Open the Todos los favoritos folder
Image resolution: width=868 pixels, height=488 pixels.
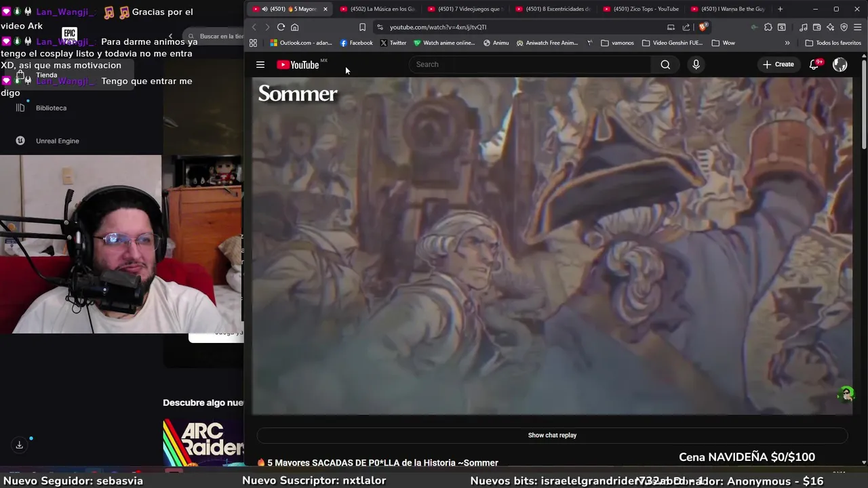pos(833,43)
